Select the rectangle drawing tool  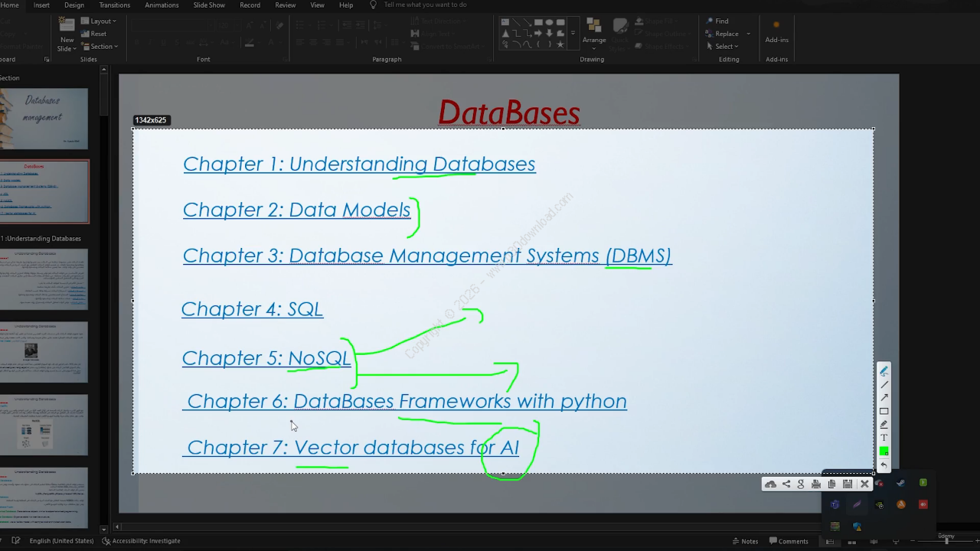pos(884,411)
